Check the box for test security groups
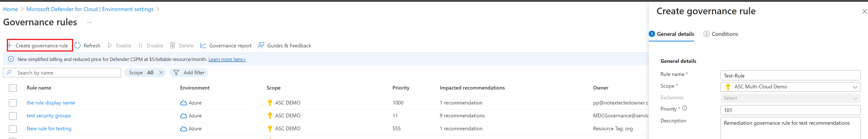The width and height of the screenshot is (868, 139). pyautogui.click(x=13, y=116)
